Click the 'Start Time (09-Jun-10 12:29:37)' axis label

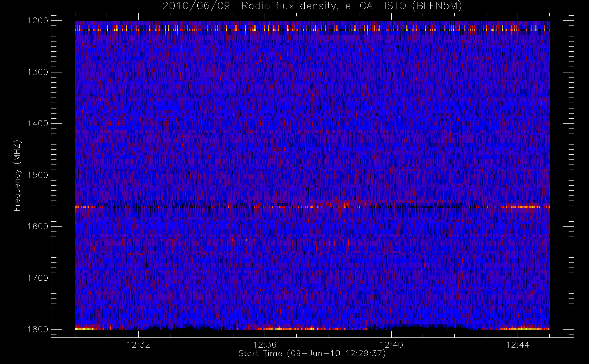point(312,353)
